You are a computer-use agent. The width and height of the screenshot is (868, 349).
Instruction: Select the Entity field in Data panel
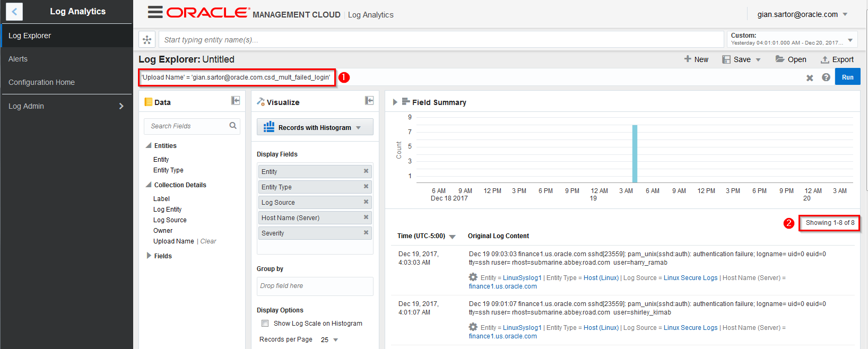(x=161, y=160)
